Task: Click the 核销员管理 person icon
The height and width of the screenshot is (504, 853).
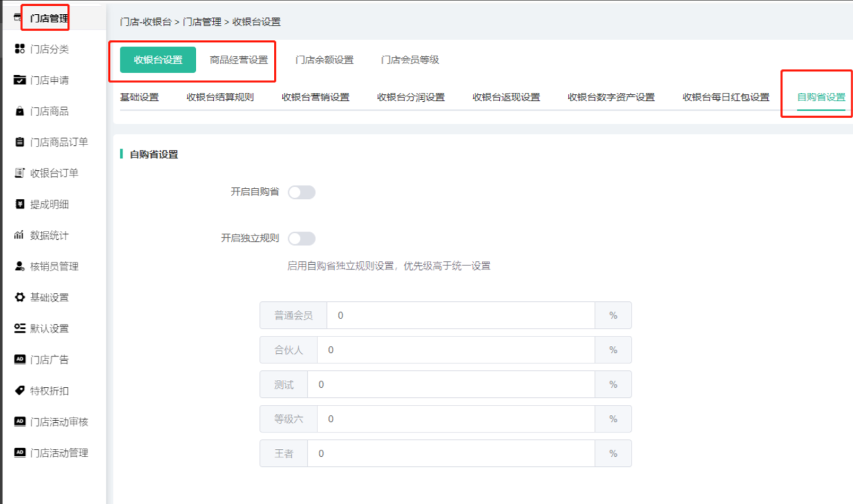Action: pyautogui.click(x=19, y=266)
